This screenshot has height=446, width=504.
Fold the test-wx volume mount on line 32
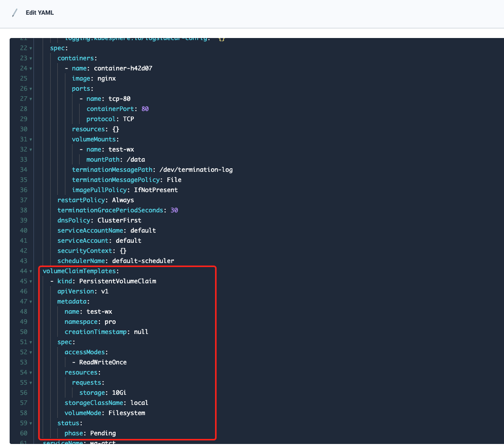pyautogui.click(x=29, y=149)
